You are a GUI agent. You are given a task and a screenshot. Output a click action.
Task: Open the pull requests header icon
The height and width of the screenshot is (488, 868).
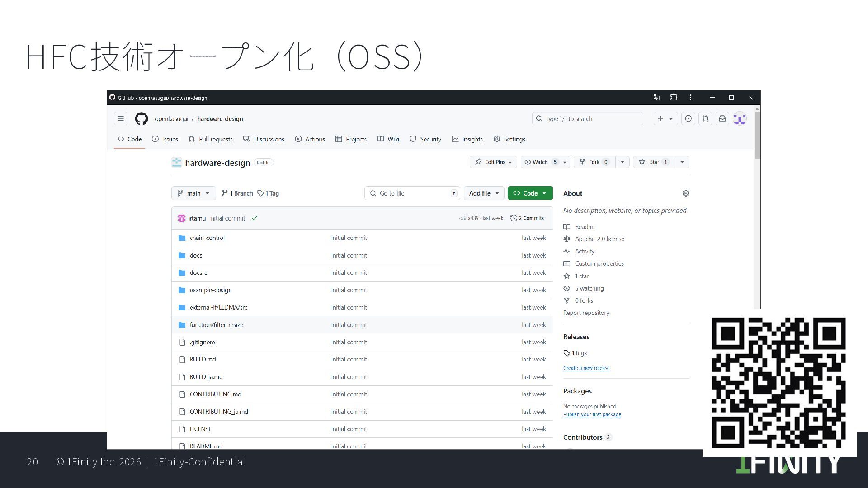[705, 118]
